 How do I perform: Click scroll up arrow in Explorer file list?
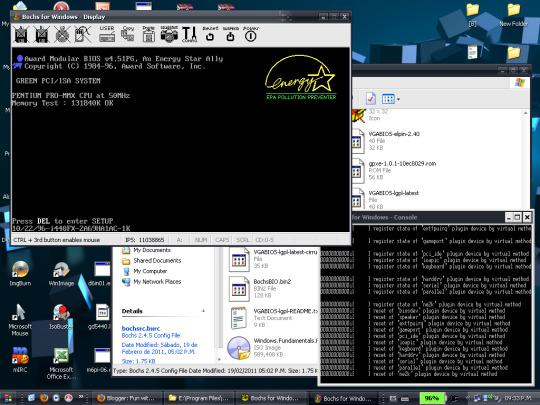tap(526, 113)
